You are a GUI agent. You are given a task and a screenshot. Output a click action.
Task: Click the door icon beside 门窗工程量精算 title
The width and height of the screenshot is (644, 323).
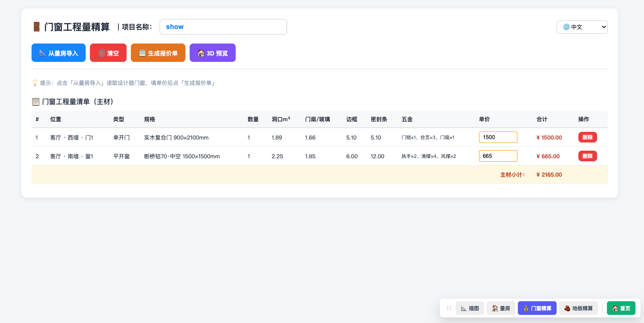[x=36, y=27]
